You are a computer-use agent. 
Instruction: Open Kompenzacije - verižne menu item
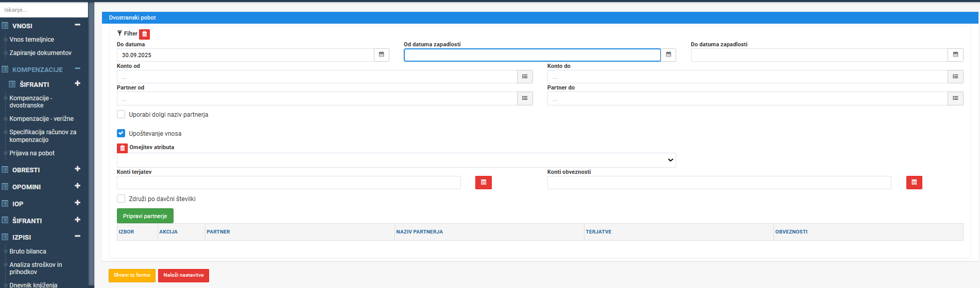pos(42,119)
